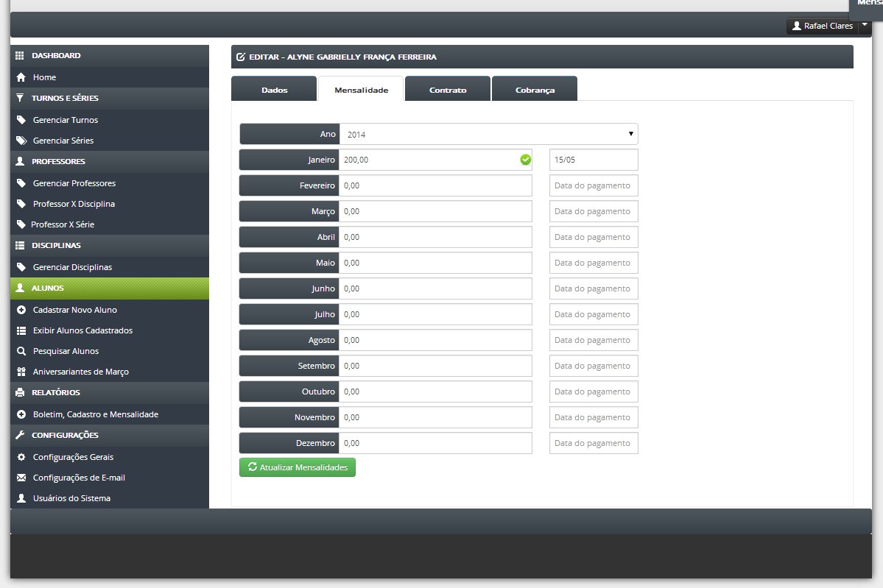Click the list icon beside Exibir Alunos Cadastrados
The width and height of the screenshot is (883, 588).
point(21,331)
